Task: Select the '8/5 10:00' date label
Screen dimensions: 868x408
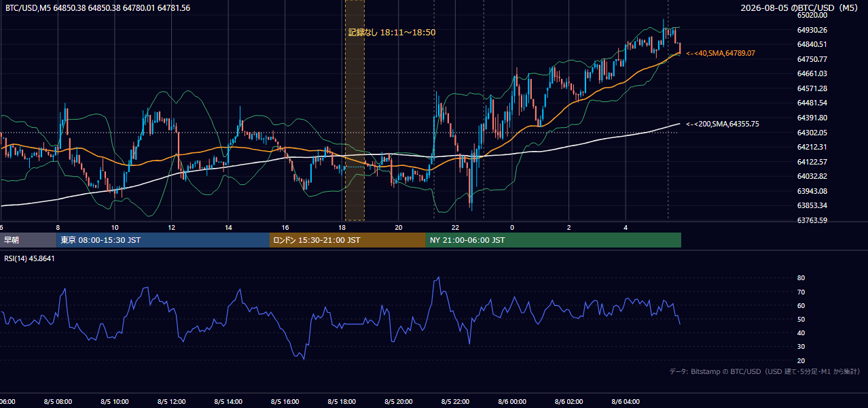Action: (115, 402)
